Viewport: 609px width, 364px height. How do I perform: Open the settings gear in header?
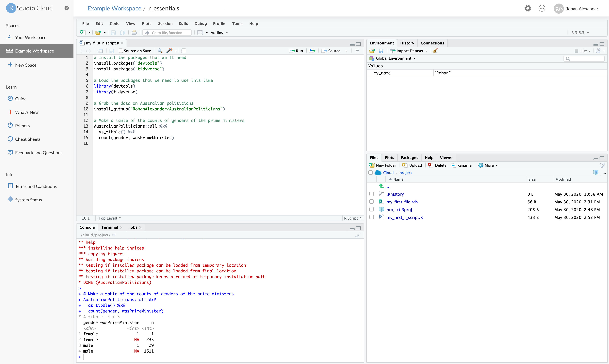pos(527,9)
